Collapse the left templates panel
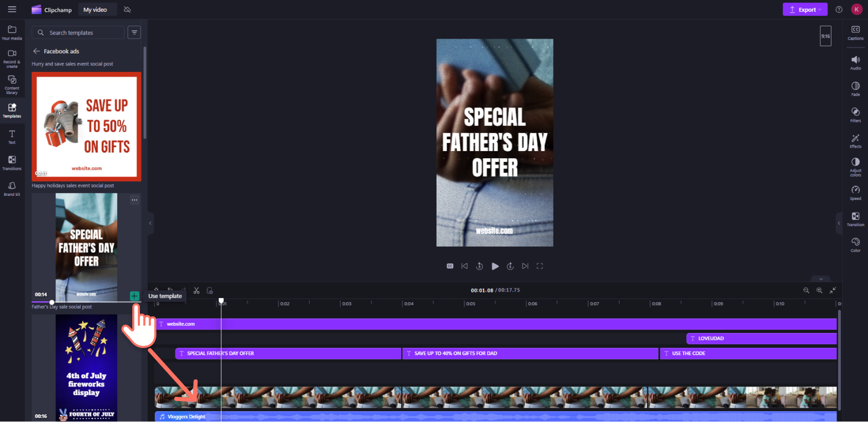The width and height of the screenshot is (868, 422). coord(150,223)
